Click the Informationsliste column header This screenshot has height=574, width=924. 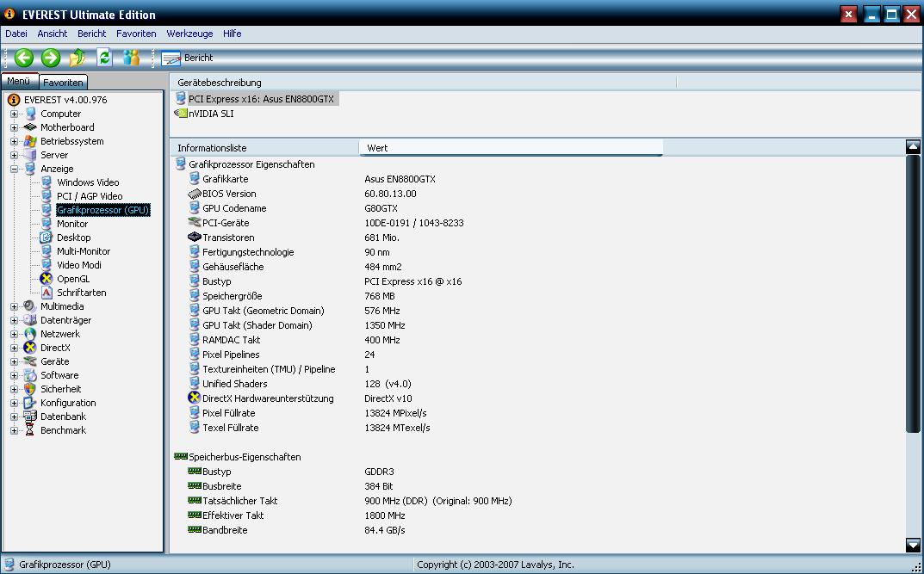pos(264,148)
